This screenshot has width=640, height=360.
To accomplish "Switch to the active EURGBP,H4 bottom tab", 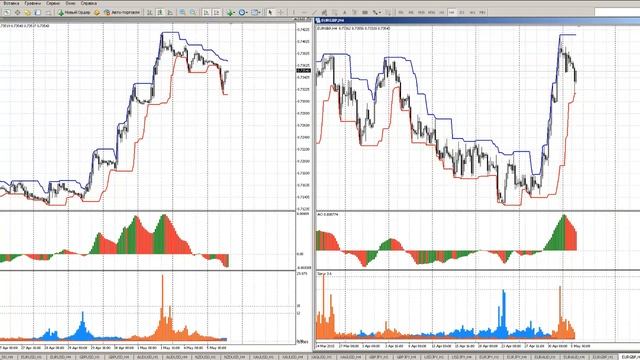I will coord(629,357).
